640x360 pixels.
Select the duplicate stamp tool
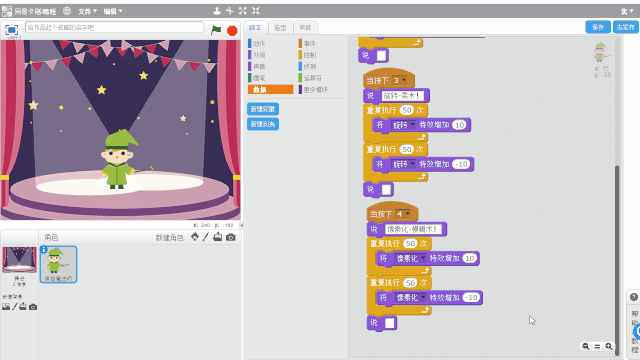[x=217, y=11]
